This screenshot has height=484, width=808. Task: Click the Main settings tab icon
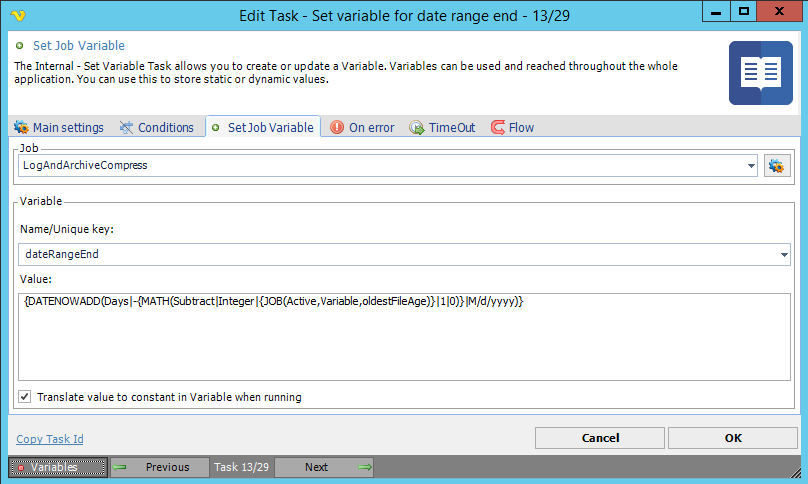[x=21, y=128]
